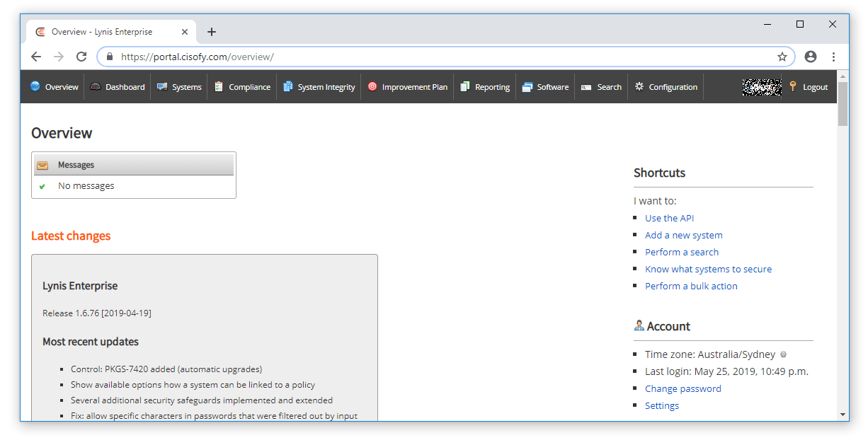The image size is (868, 445).
Task: Click the Account person icon
Action: 639,325
